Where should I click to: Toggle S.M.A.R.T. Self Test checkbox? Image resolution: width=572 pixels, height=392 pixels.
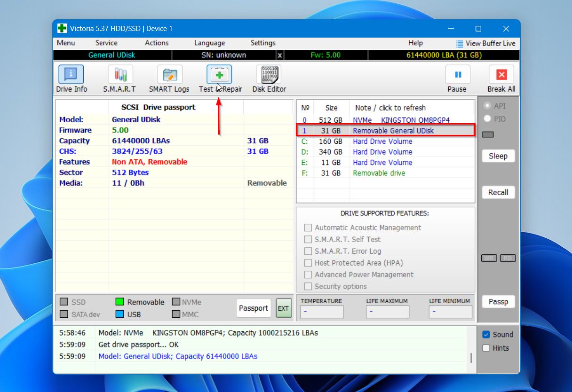(x=308, y=239)
